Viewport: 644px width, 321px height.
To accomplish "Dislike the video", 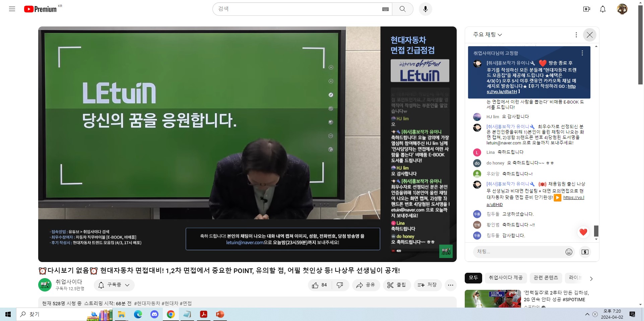I will (x=340, y=285).
